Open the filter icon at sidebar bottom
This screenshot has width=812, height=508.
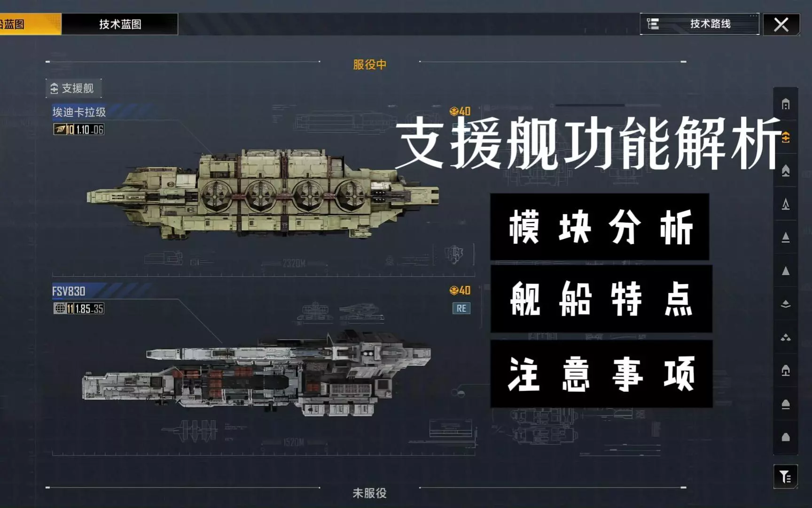click(x=785, y=477)
